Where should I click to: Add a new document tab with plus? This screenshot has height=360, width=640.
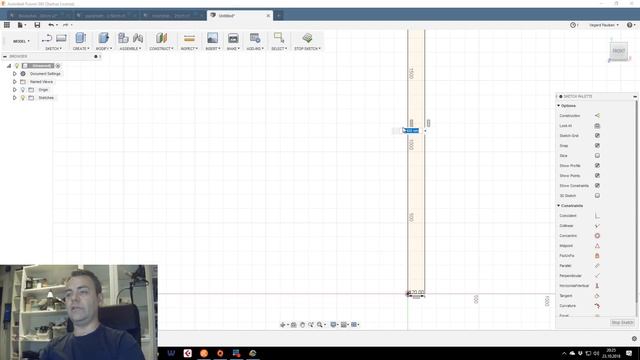278,16
